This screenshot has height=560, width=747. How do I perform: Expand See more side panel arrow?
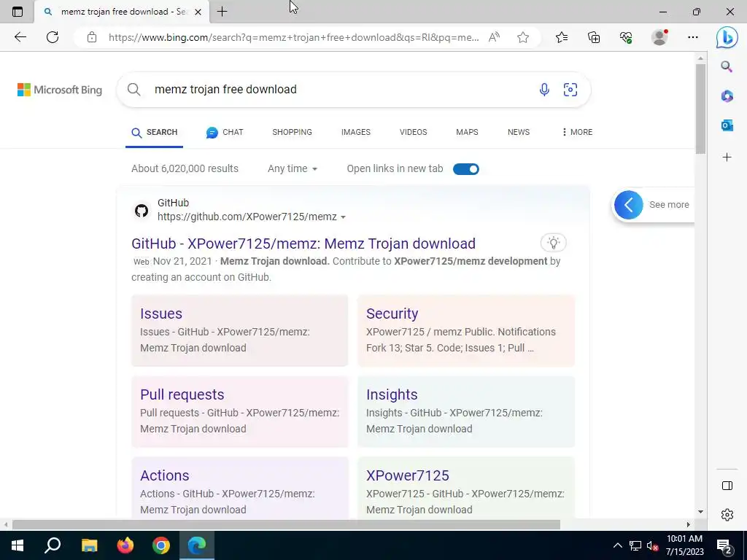pos(628,205)
